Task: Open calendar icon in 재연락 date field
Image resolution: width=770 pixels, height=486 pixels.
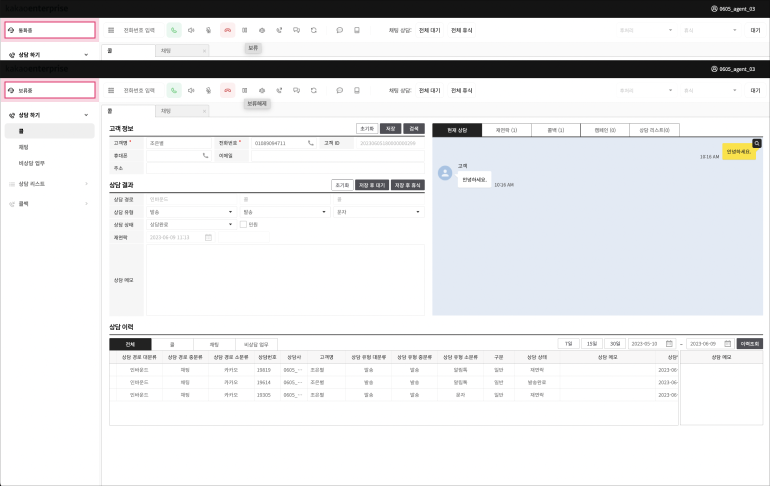Action: pos(208,237)
